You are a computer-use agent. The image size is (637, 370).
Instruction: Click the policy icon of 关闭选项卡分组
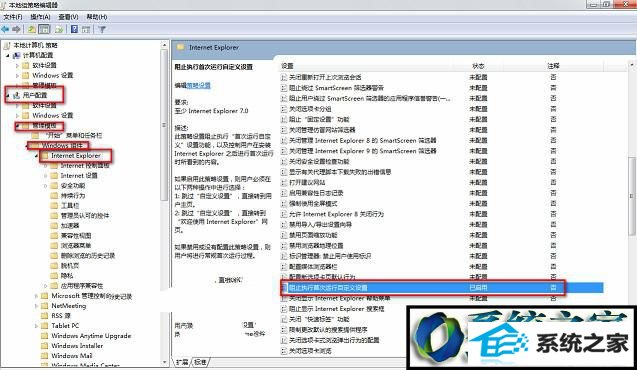pyautogui.click(x=284, y=109)
